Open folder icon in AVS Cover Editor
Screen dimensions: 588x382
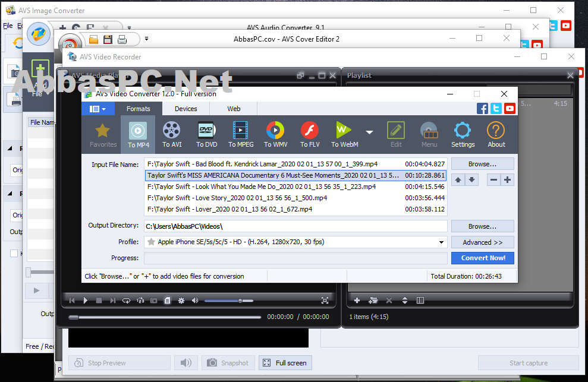[x=93, y=39]
